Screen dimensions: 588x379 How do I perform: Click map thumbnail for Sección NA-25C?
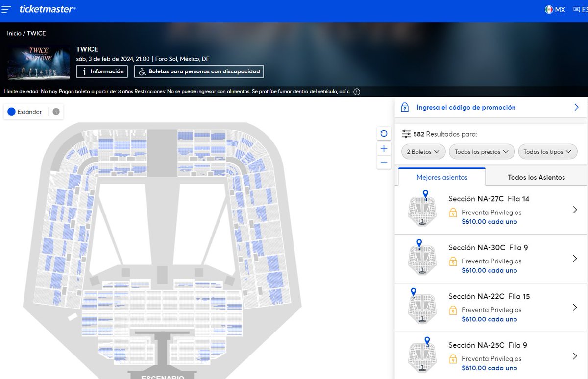(x=422, y=355)
